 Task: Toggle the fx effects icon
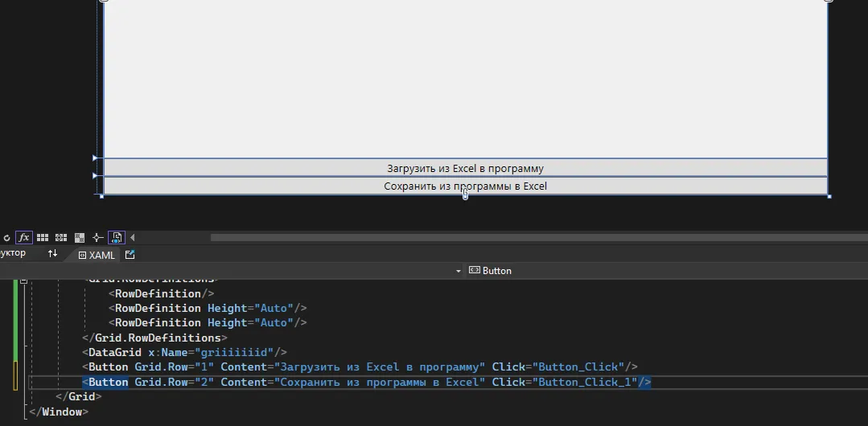[x=24, y=237]
